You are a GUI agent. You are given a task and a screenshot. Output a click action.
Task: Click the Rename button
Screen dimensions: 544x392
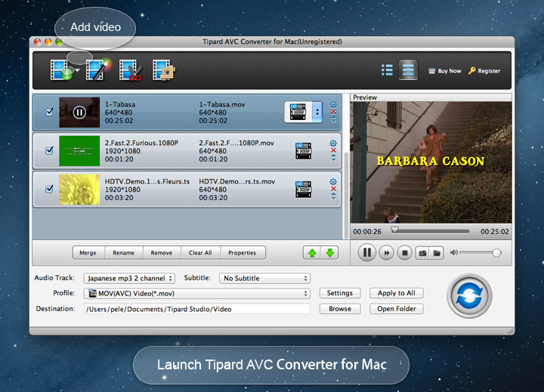pyautogui.click(x=124, y=252)
